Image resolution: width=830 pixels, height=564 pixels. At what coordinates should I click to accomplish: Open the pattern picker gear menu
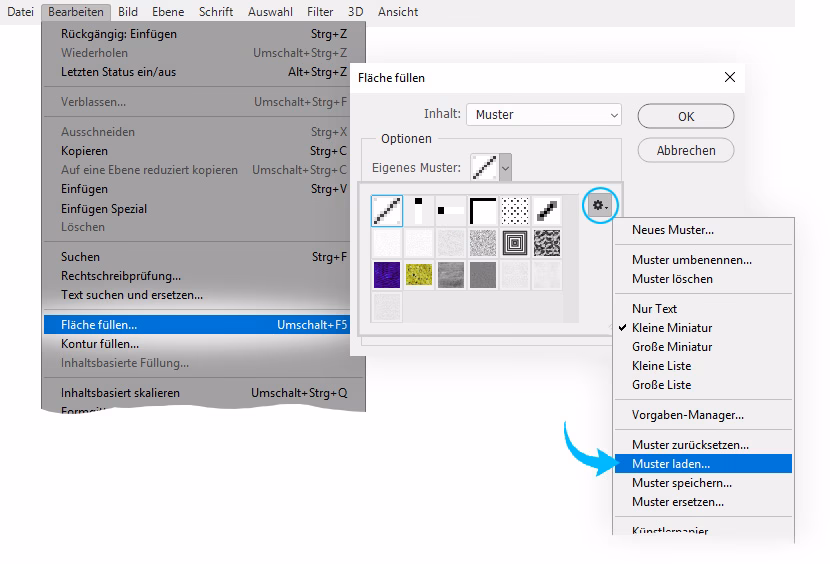[600, 205]
